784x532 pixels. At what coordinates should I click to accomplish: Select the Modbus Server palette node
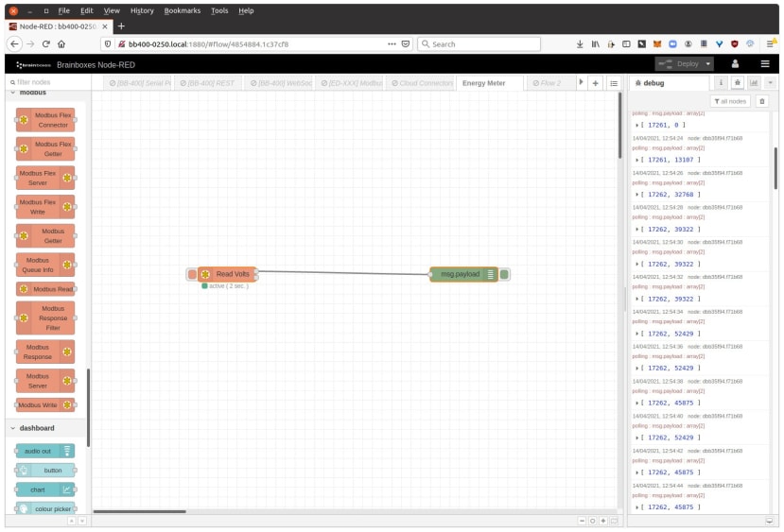coord(45,381)
